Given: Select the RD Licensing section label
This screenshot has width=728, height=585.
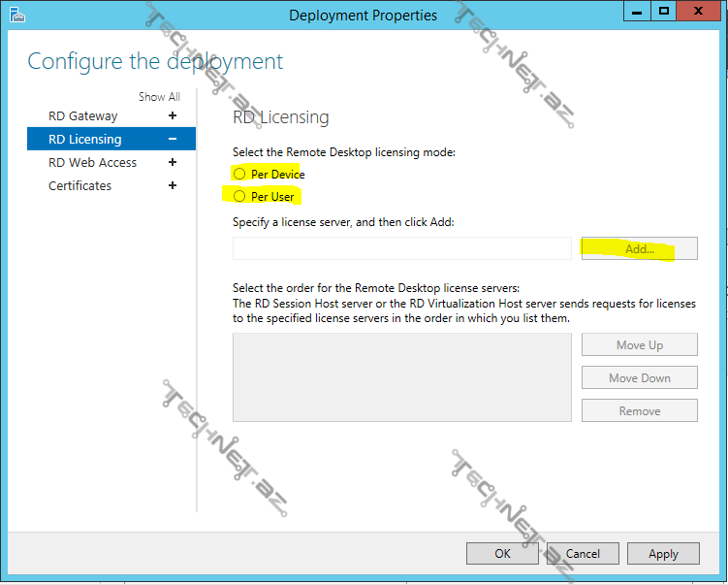Looking at the screenshot, I should click(85, 139).
